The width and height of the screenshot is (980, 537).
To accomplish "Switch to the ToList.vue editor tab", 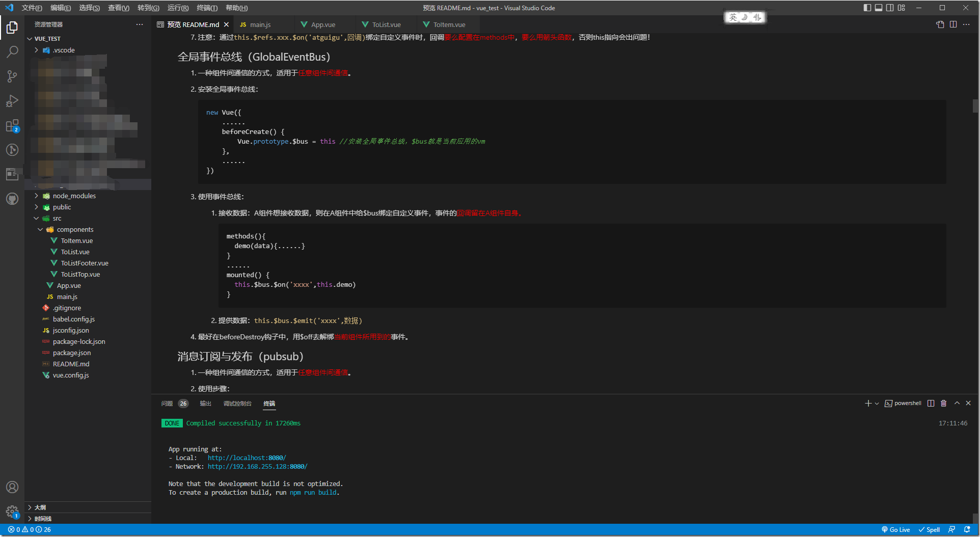I will click(386, 24).
